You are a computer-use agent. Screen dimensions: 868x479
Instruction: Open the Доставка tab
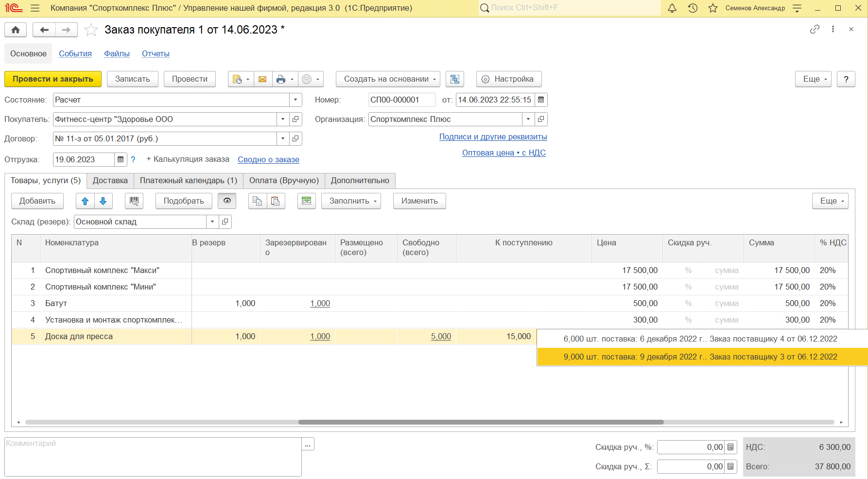[110, 181]
